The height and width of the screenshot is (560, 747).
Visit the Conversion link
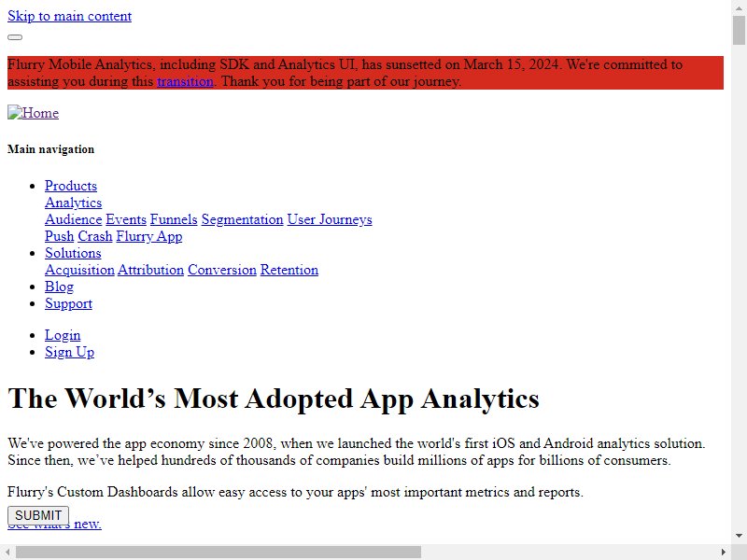(x=222, y=270)
